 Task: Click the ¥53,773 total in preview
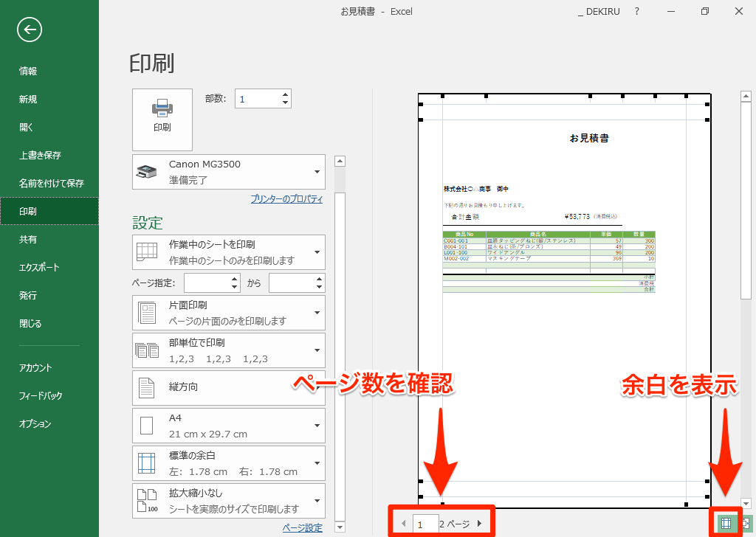pos(577,217)
